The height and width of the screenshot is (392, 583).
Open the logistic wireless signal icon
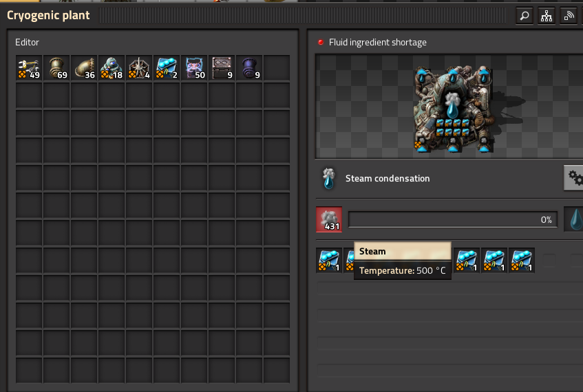coord(569,16)
